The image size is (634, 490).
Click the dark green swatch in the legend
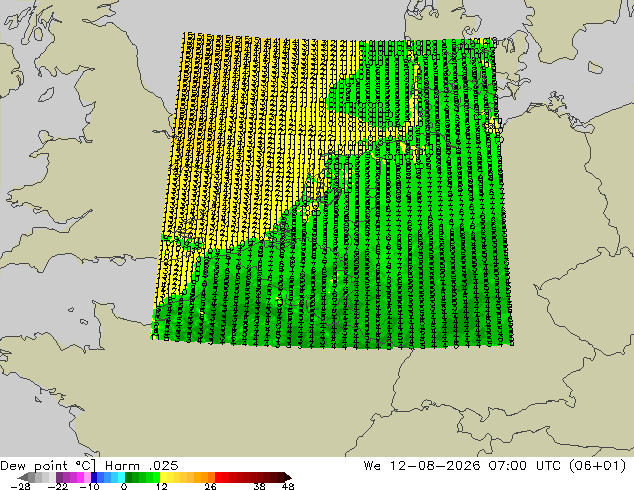(x=129, y=477)
